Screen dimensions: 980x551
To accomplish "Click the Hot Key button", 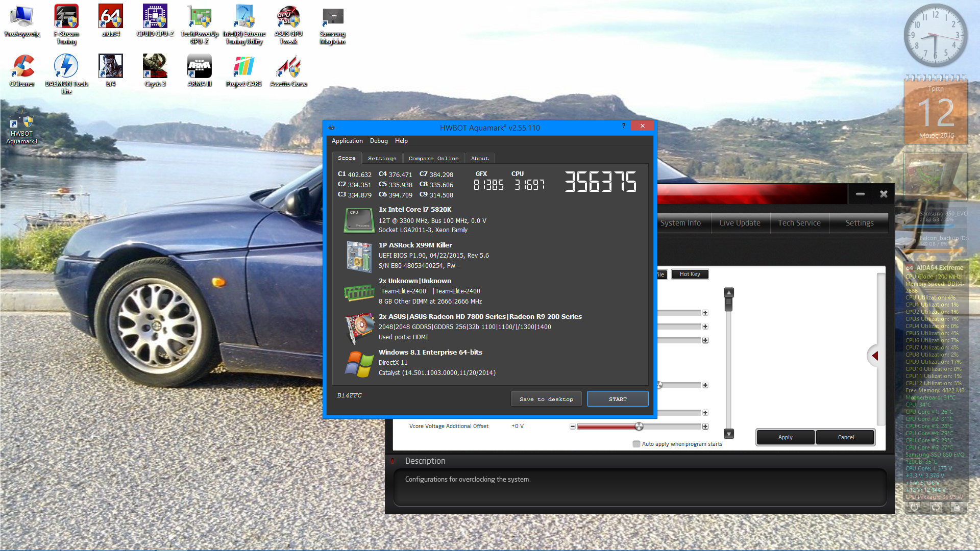I will [x=690, y=274].
